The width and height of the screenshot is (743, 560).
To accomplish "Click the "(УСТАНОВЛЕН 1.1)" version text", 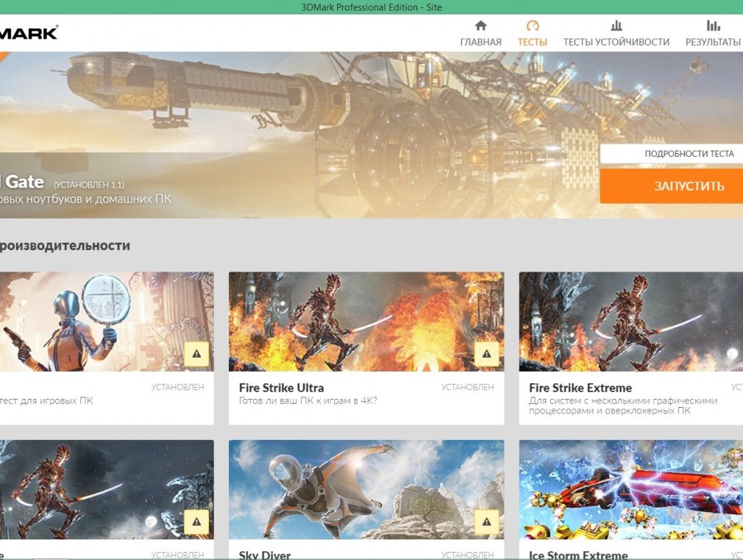I will coord(88,185).
